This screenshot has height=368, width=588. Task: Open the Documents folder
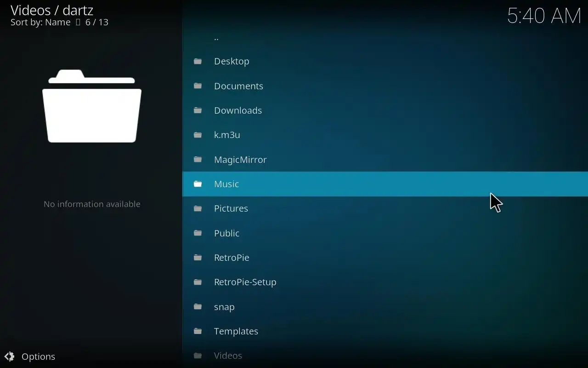[x=385, y=86]
